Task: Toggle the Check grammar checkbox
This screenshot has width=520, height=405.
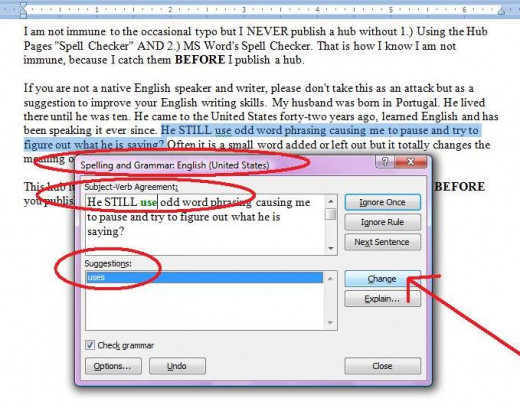Action: 90,345
